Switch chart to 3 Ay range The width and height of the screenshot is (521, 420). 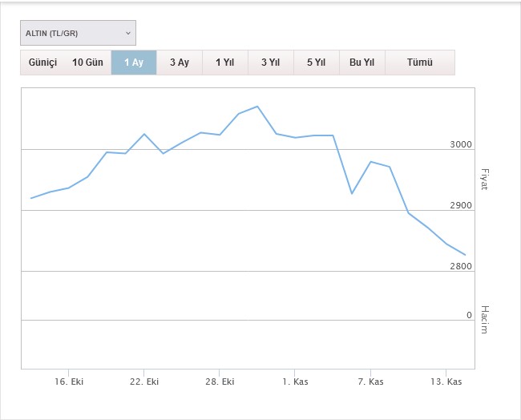coord(180,63)
